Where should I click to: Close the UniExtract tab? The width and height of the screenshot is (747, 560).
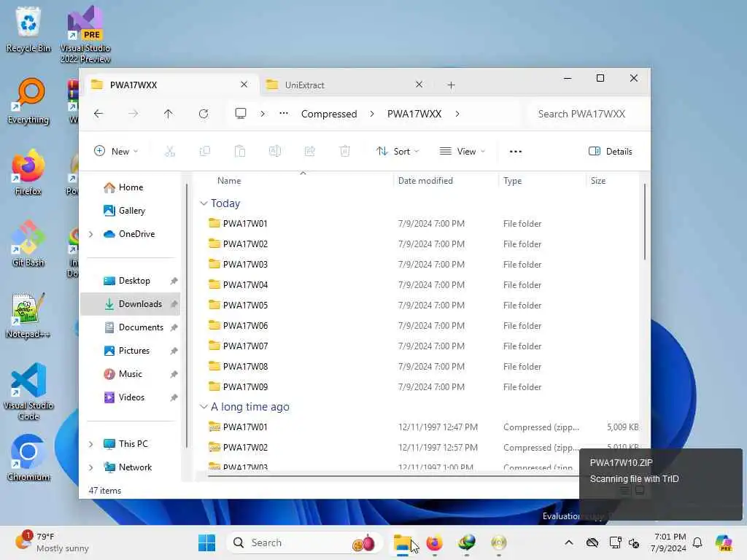(419, 85)
